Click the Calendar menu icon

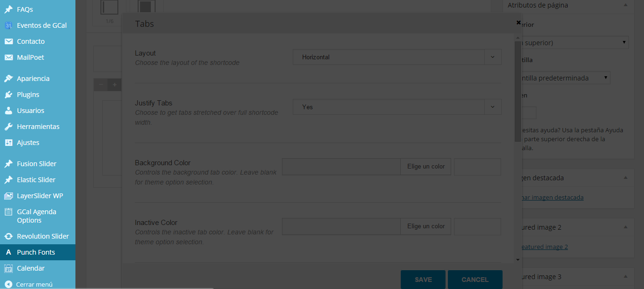[x=8, y=268]
